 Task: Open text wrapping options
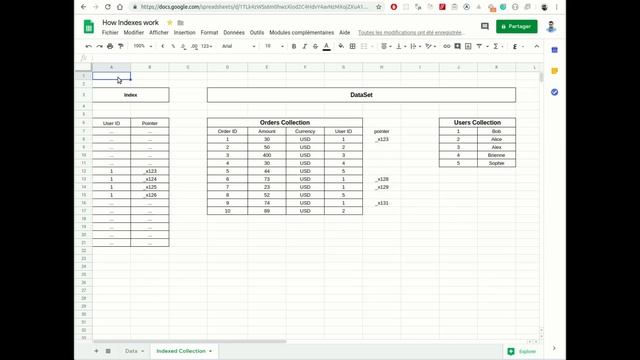(x=415, y=47)
